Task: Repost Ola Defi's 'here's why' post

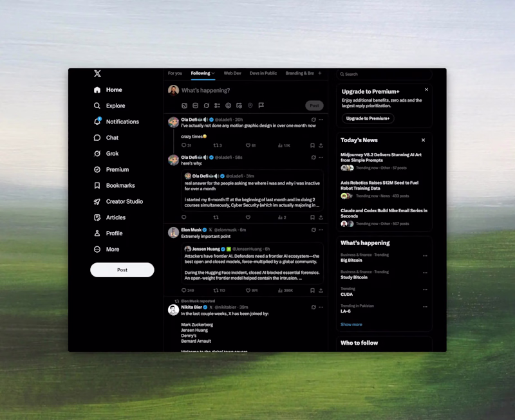Action: pyautogui.click(x=216, y=217)
